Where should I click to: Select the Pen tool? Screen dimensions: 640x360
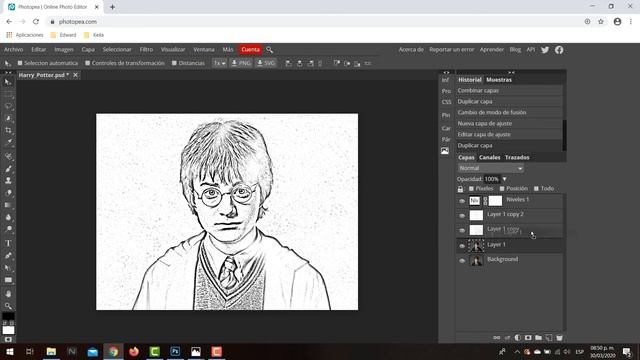pyautogui.click(x=8, y=256)
